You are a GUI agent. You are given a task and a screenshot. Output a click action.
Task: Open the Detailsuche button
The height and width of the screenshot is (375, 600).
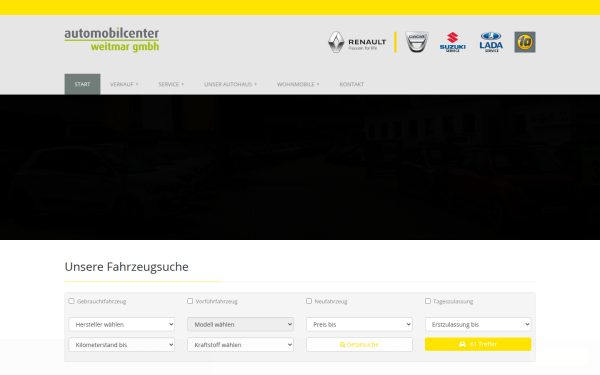click(359, 344)
